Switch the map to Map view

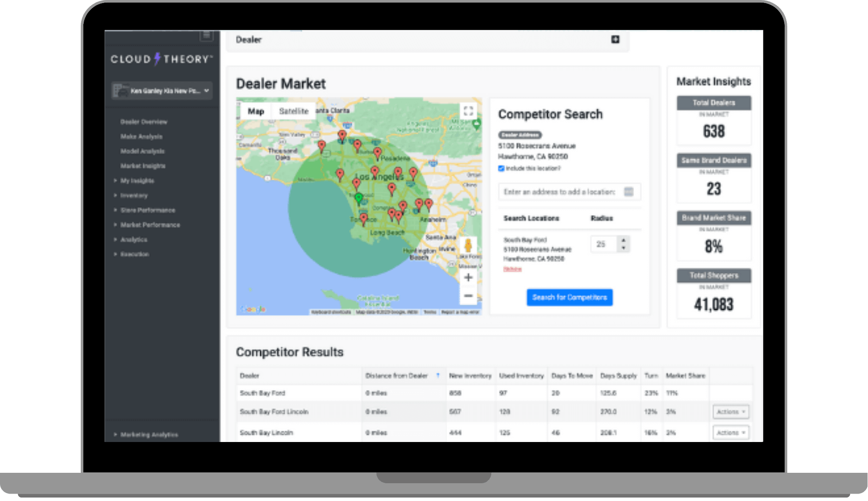click(x=256, y=111)
